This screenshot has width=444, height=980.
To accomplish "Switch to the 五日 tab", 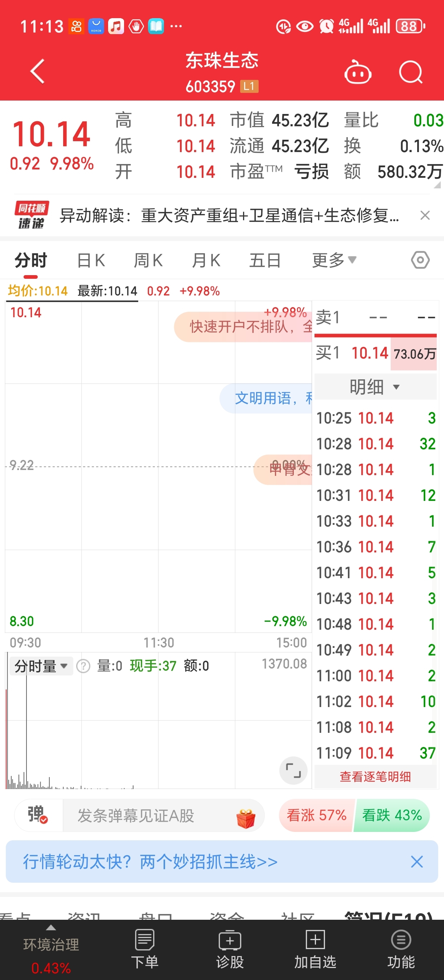I will coord(265,260).
